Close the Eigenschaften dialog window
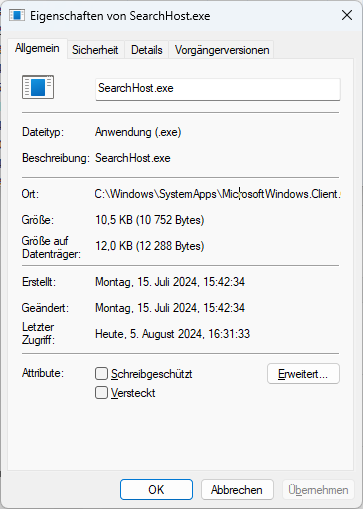 point(347,15)
